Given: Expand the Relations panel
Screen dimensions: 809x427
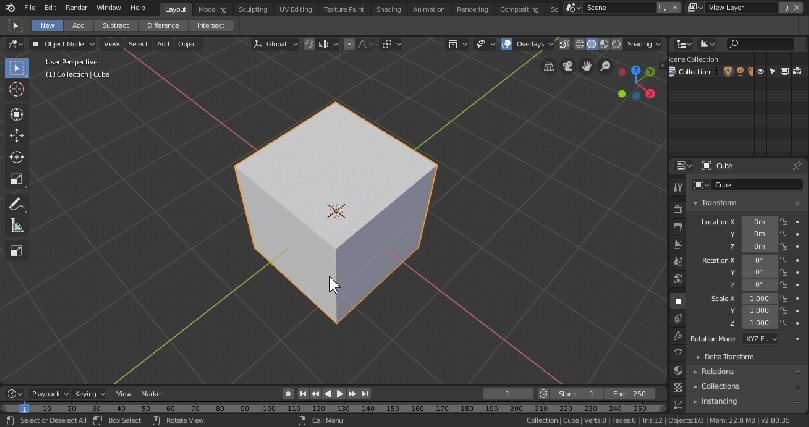Looking at the screenshot, I should click(x=718, y=372).
